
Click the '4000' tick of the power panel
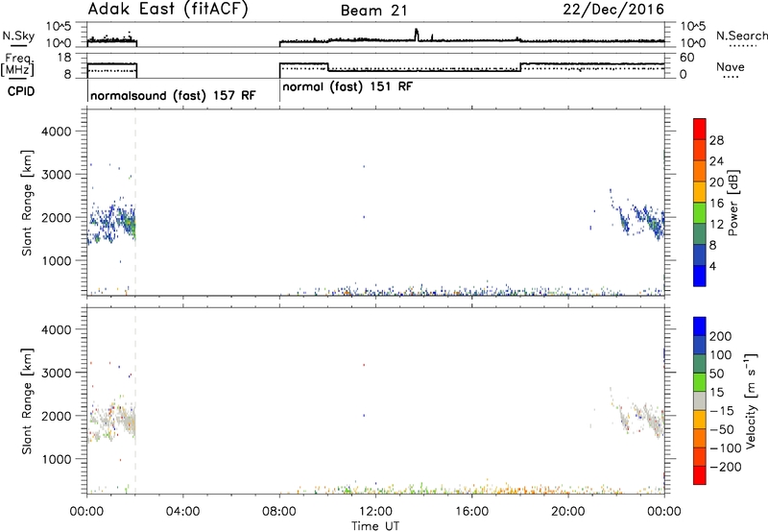56,132
